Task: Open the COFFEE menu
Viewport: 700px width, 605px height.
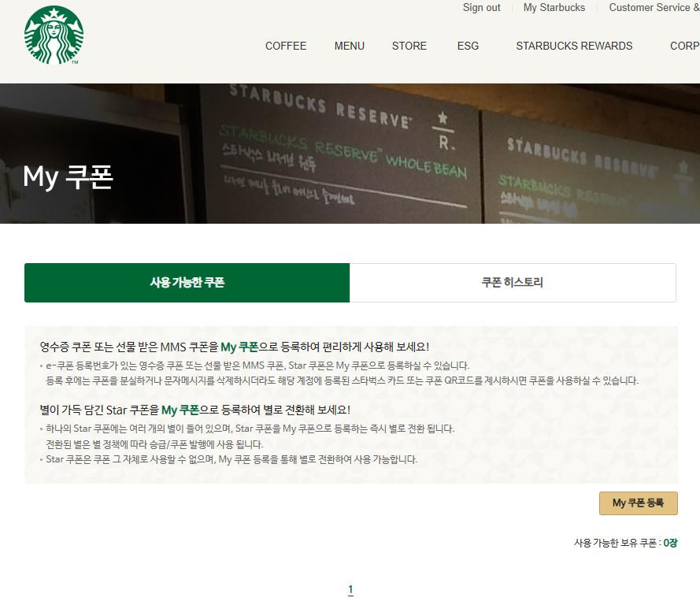Action: (286, 46)
